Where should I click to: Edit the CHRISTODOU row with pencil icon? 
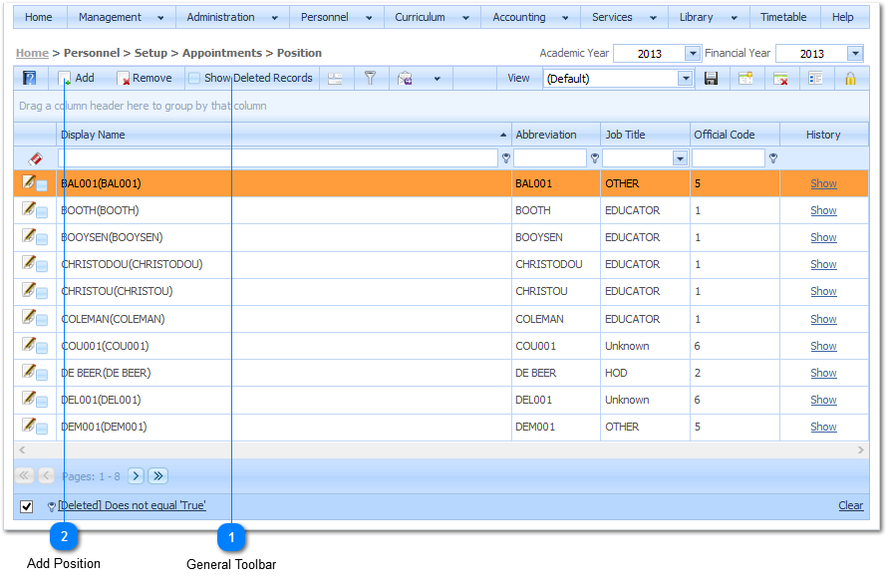point(28,262)
